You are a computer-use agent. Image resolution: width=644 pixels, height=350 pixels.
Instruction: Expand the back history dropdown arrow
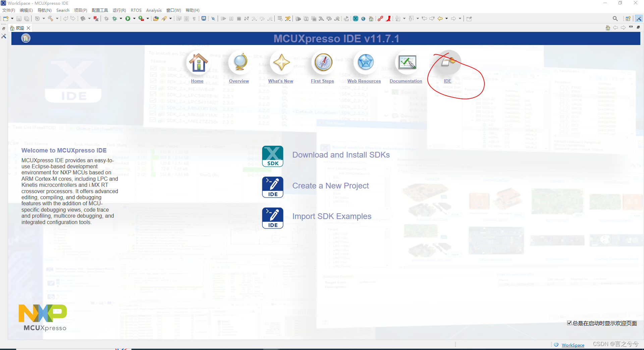pos(447,18)
